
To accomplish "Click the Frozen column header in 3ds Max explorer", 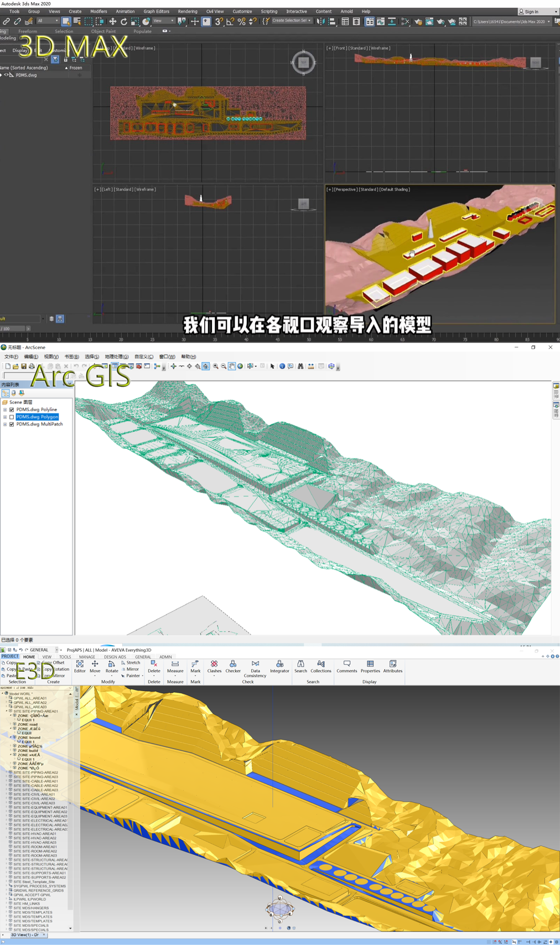I will [x=76, y=68].
